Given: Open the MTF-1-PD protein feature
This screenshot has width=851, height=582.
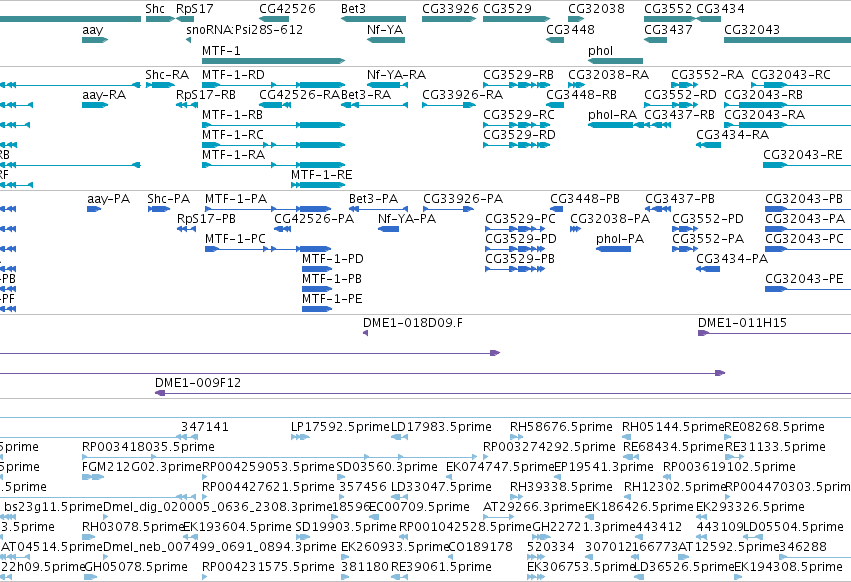Looking at the screenshot, I should point(317,269).
